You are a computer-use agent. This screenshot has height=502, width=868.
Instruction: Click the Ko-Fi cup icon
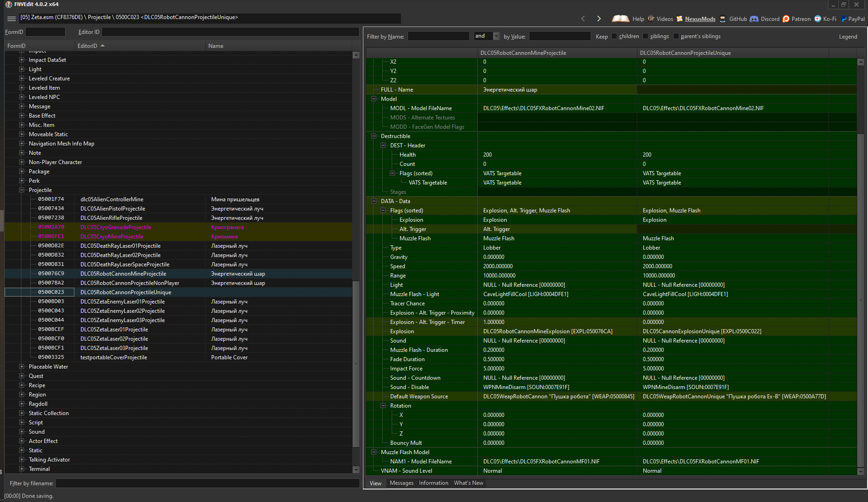818,19
